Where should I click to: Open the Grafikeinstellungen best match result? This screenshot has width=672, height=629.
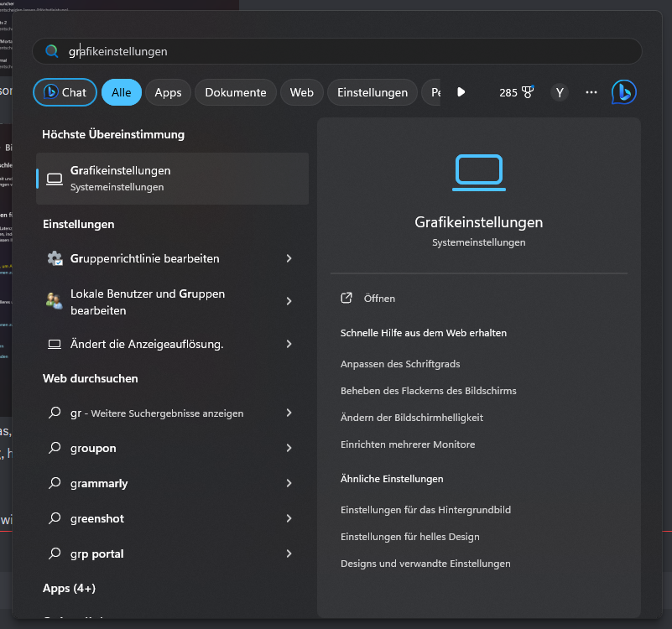pyautogui.click(x=172, y=179)
